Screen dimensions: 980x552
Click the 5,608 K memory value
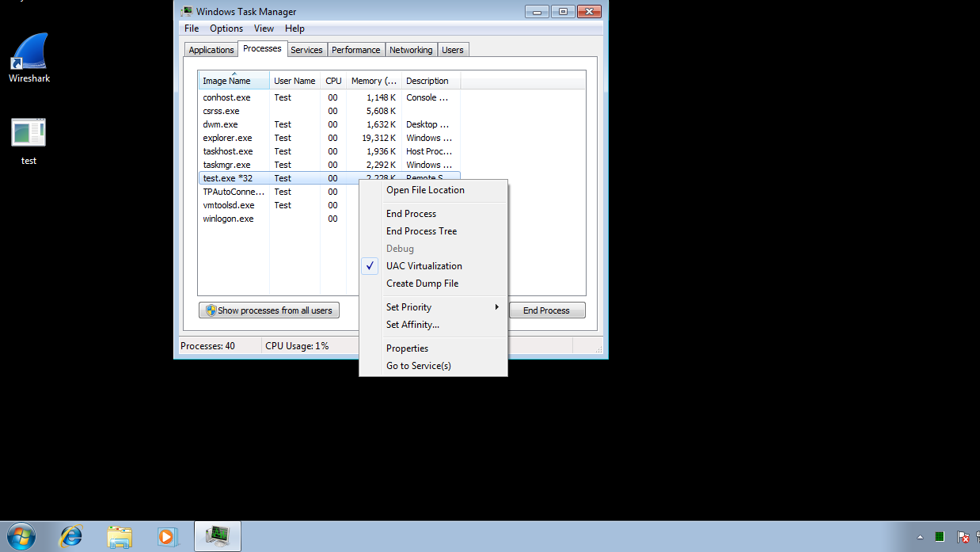coord(382,111)
